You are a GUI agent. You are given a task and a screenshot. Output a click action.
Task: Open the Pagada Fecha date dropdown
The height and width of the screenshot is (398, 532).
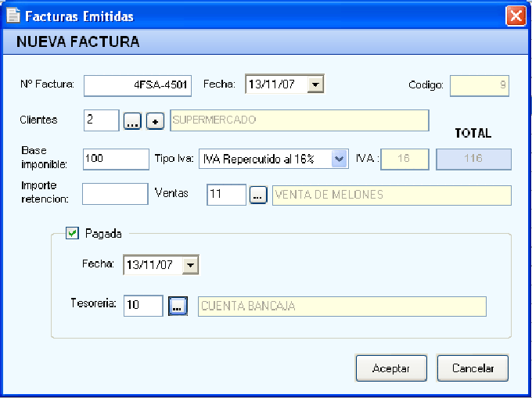pyautogui.click(x=190, y=265)
